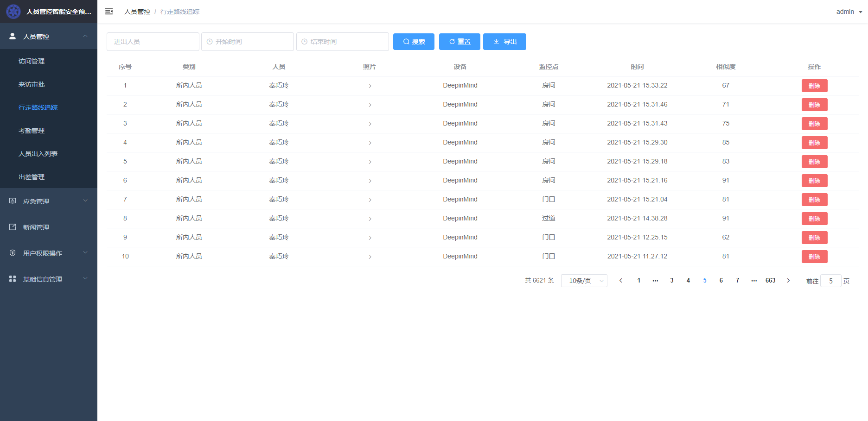
Task: Open the photo arrow in row 5
Action: 370,162
